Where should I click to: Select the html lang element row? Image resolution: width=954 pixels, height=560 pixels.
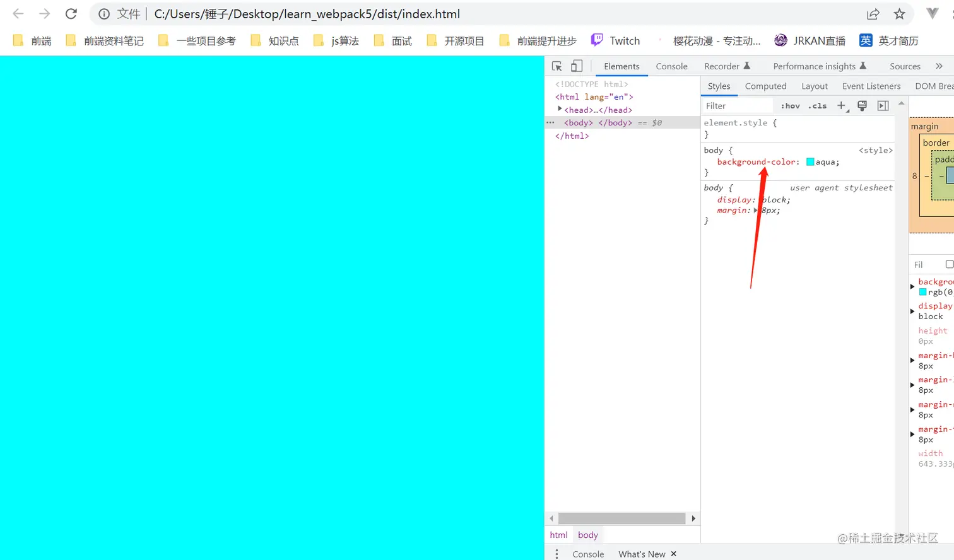(594, 97)
